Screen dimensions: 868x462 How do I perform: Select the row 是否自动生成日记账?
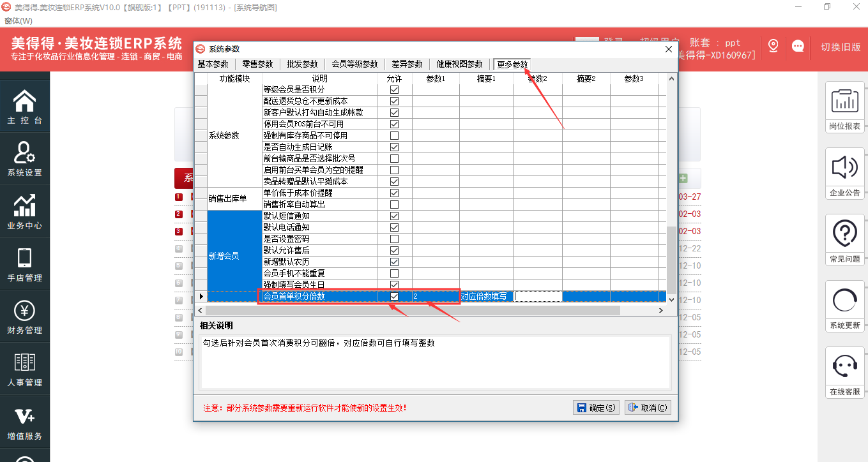[319, 147]
